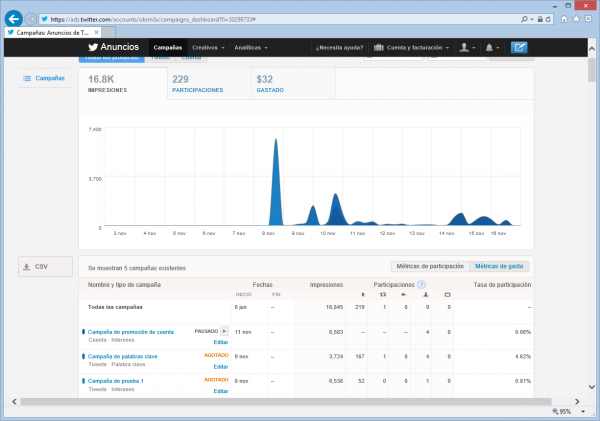Screen dimensions: 600x421
Task: Resume the paused campaign with play button
Action: [224, 331]
